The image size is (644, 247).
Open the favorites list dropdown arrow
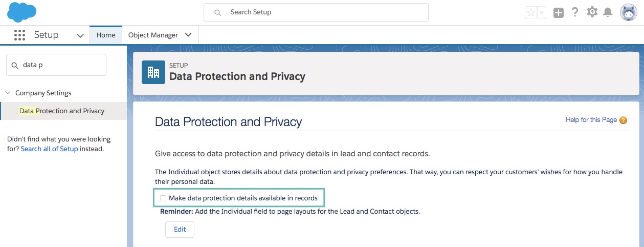point(542,13)
